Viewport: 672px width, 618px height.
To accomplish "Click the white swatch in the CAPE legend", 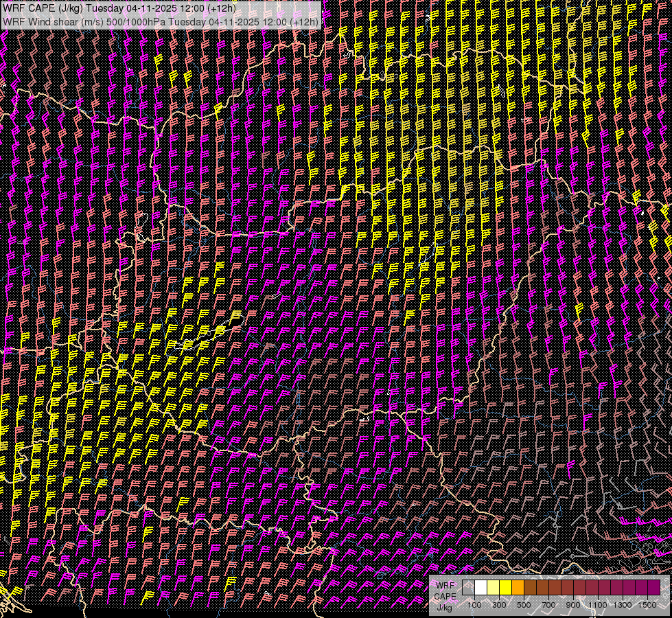I will [480, 588].
